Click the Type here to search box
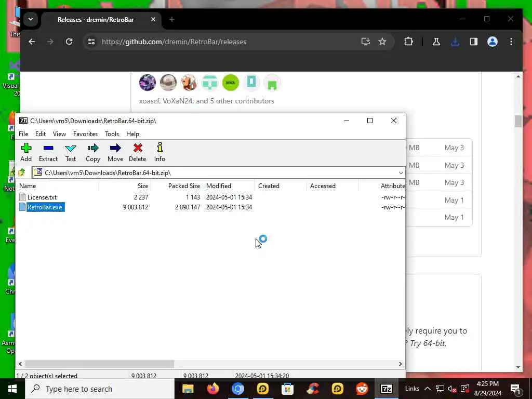 (x=99, y=389)
